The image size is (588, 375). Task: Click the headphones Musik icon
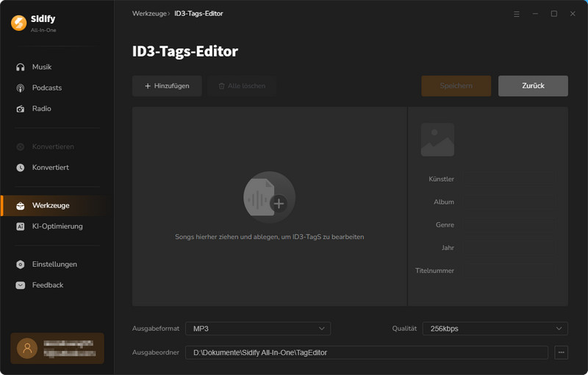tap(21, 67)
